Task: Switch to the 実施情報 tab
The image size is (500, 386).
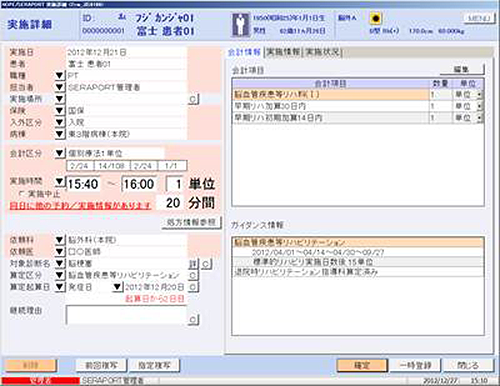Action: [x=283, y=52]
